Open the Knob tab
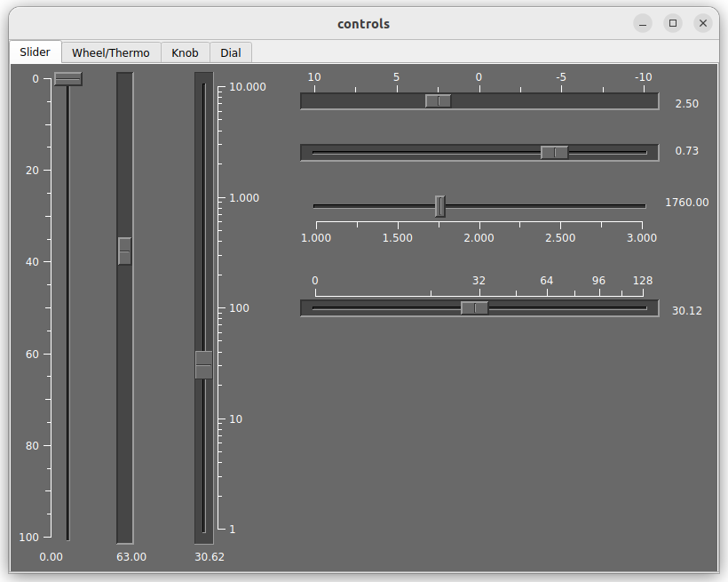Screen dimensions: 728x582 [185, 52]
